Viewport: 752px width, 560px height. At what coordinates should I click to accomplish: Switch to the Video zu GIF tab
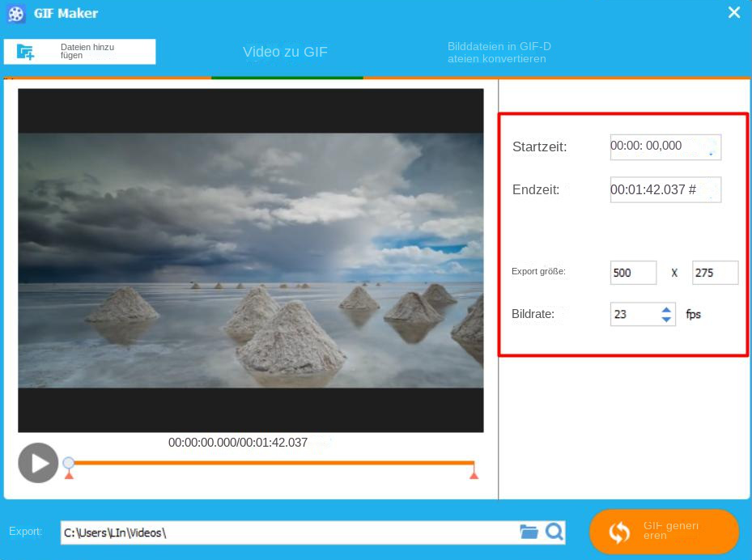coord(286,53)
